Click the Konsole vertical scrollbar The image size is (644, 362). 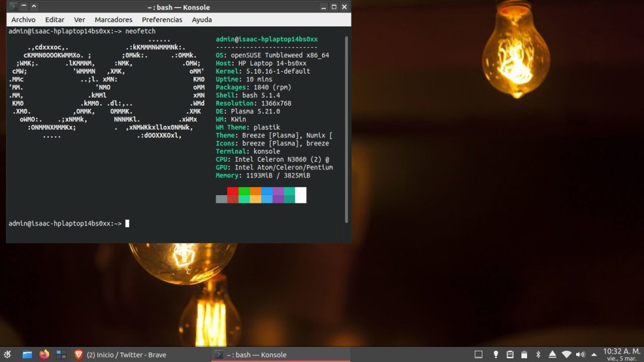pos(347,126)
